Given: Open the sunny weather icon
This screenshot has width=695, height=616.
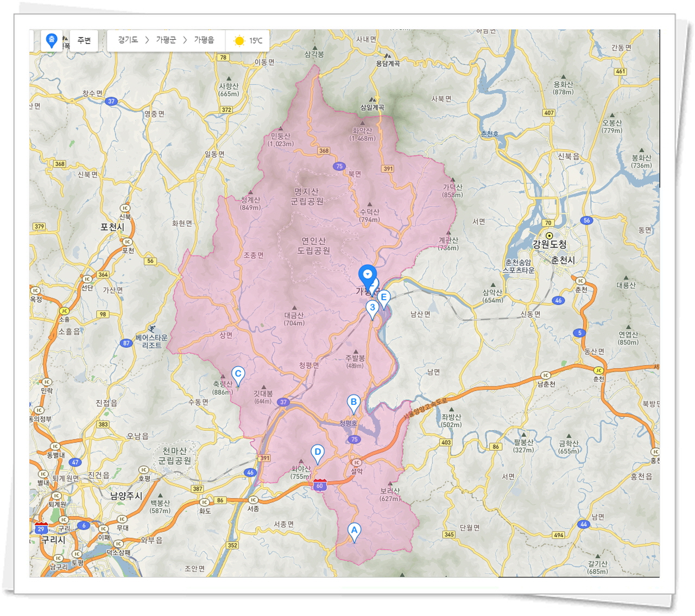Looking at the screenshot, I should [x=239, y=41].
